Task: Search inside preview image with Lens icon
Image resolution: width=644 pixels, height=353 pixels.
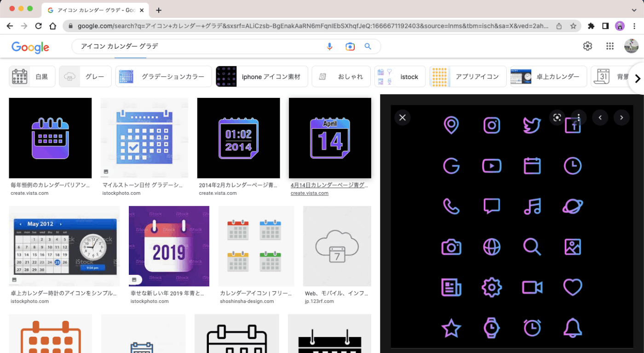Action: 557,118
